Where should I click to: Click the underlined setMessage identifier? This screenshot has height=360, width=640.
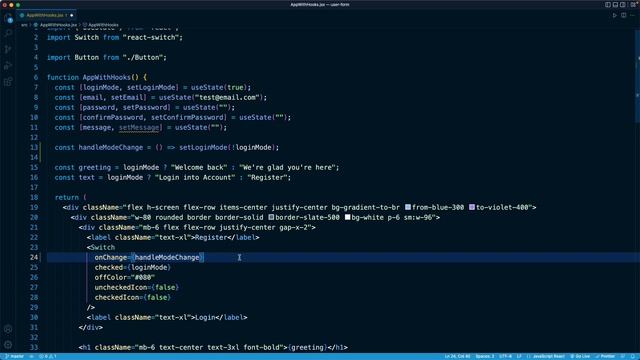139,127
